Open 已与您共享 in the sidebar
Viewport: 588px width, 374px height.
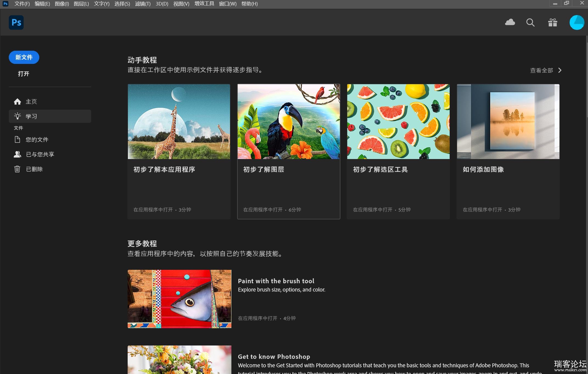[50, 154]
